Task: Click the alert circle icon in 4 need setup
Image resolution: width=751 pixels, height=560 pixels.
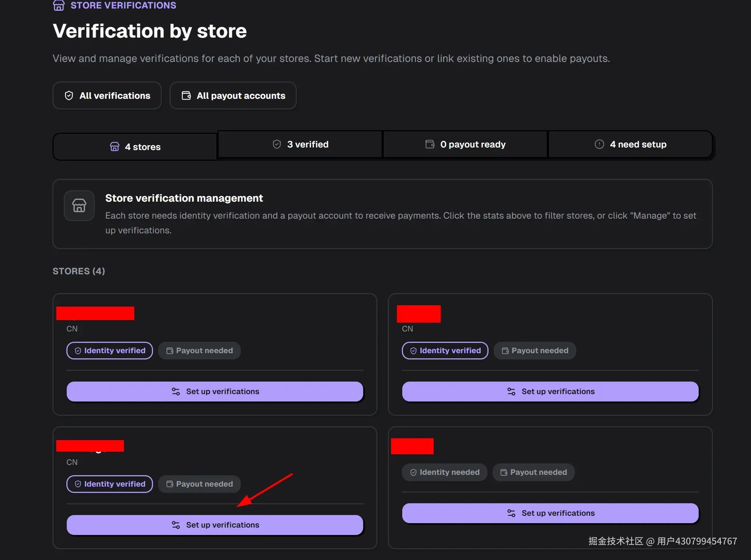Action: point(599,144)
